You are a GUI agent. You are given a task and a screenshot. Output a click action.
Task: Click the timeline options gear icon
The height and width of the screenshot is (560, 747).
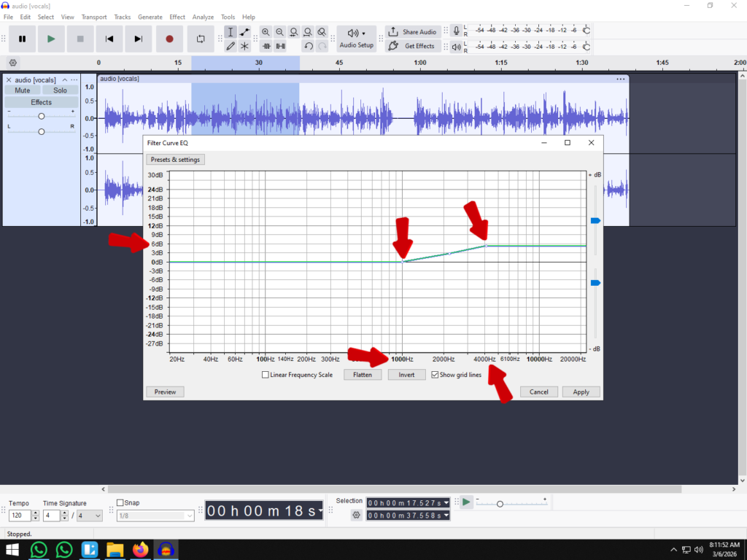click(x=12, y=63)
